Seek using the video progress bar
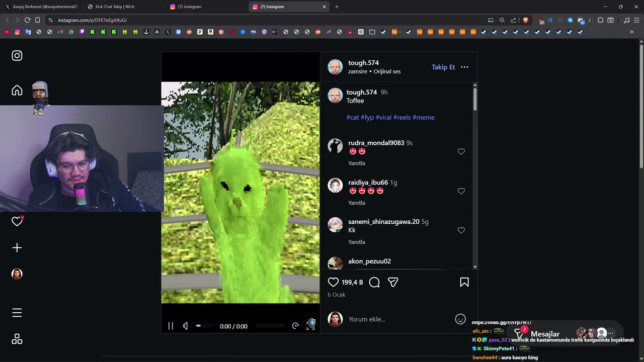Viewport: 644px width, 362px height. pyautogui.click(x=270, y=326)
